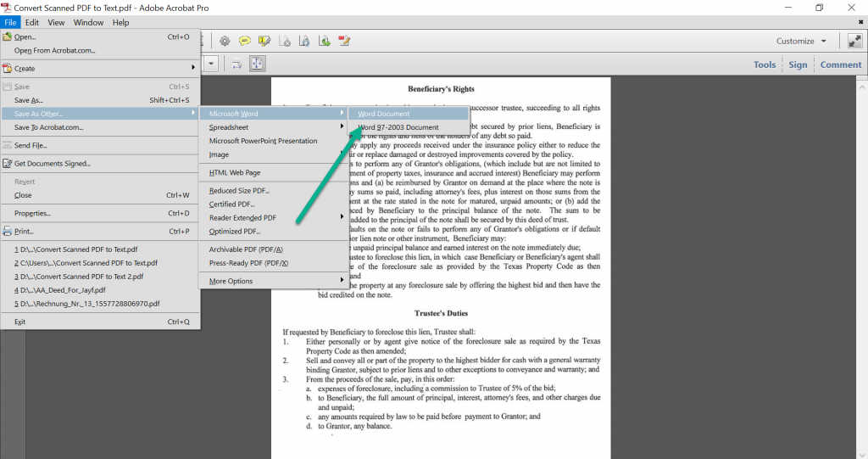Expand the Microsoft Word submenu arrow
Image resolution: width=868 pixels, height=459 pixels.
pyautogui.click(x=342, y=113)
